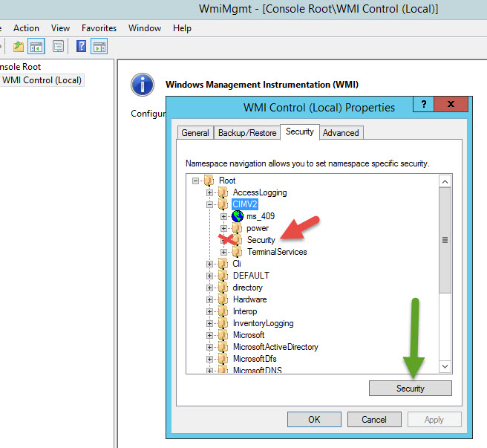Expand the Cli namespace node
This screenshot has height=448, width=487.
(209, 264)
